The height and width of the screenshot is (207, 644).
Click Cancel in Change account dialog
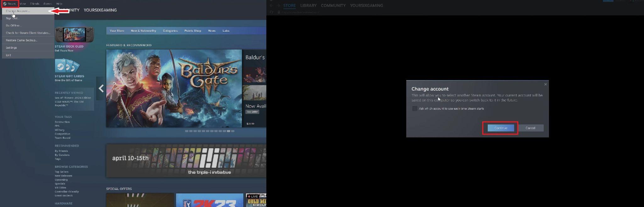click(530, 128)
